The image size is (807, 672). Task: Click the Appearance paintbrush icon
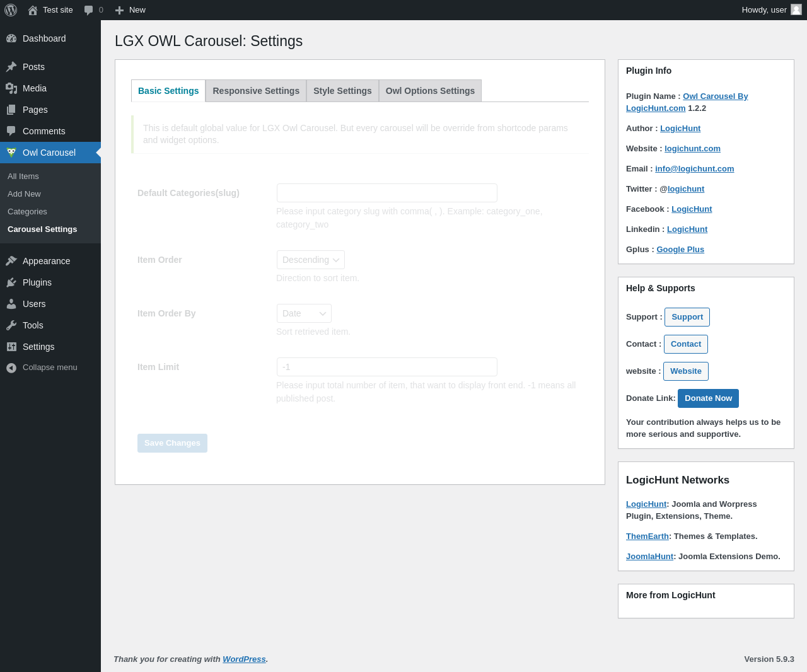coord(11,261)
